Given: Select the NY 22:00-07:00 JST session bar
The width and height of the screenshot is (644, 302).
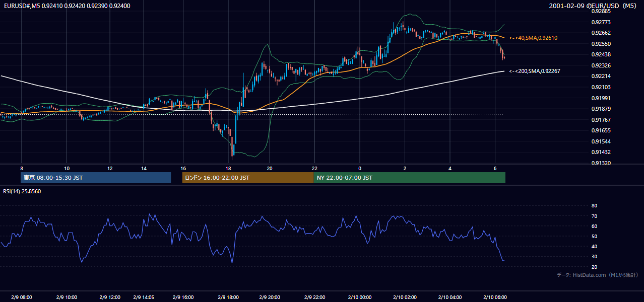Looking at the screenshot, I should point(409,178).
